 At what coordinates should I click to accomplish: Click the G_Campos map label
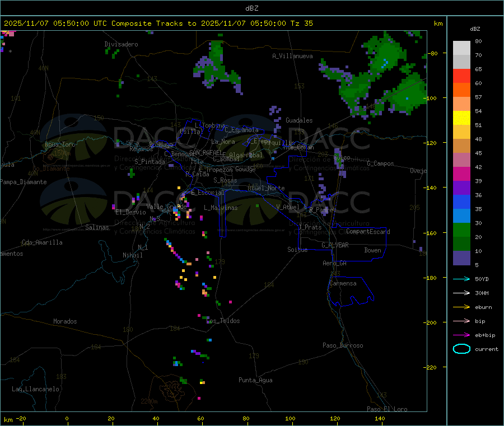click(380, 163)
